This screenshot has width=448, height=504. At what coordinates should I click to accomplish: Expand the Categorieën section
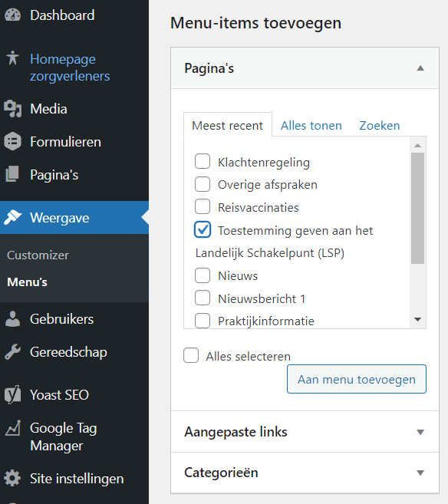coord(420,473)
